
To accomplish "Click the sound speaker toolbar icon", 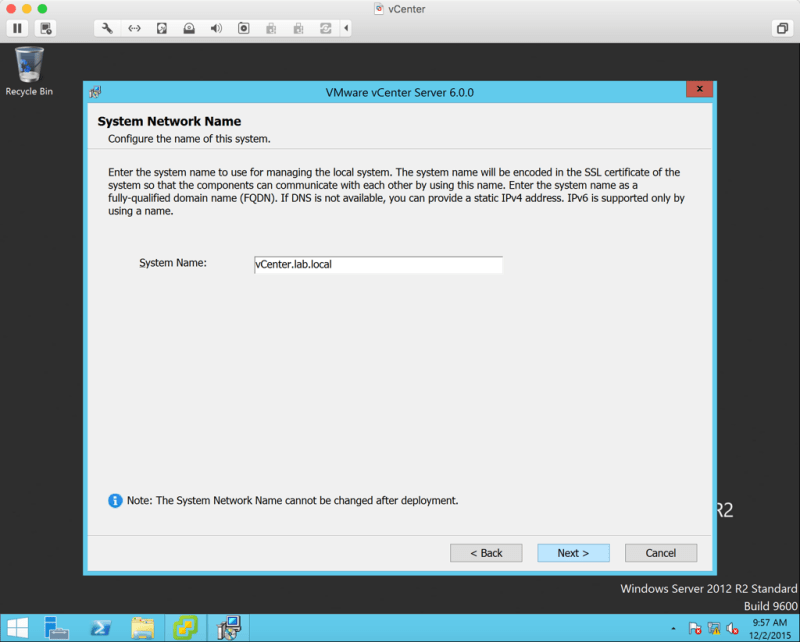I will point(215,28).
